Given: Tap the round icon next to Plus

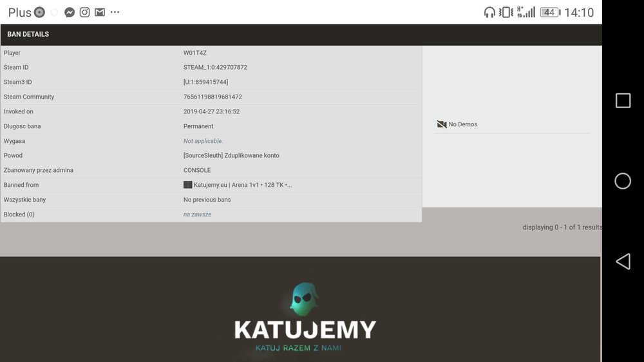Looking at the screenshot, I should tap(39, 12).
